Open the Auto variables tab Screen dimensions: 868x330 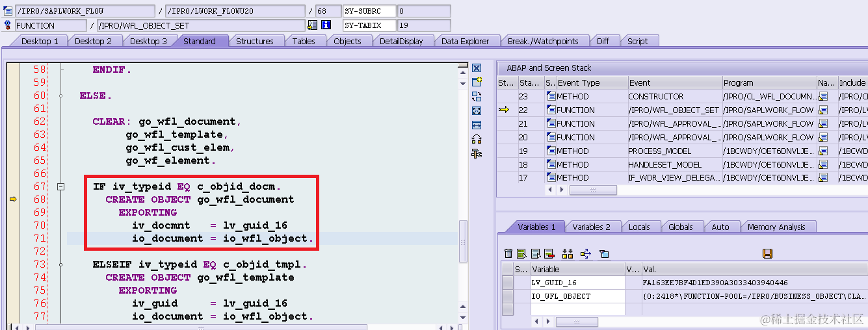720,227
